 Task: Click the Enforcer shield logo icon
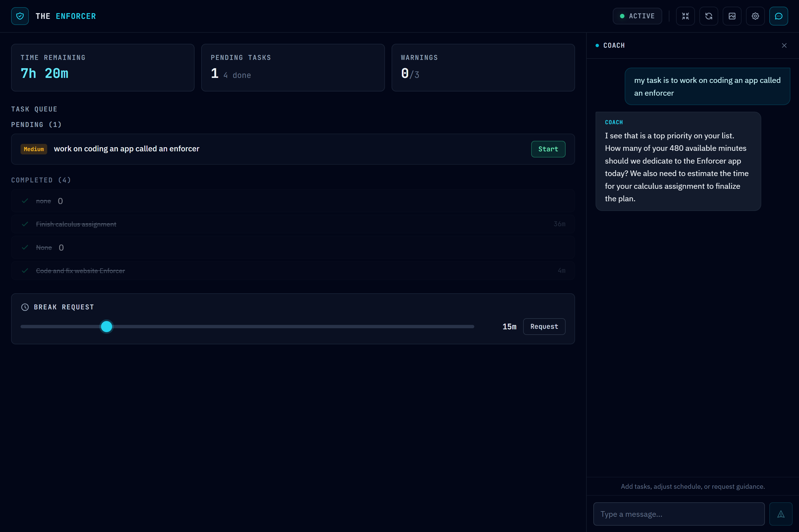20,16
